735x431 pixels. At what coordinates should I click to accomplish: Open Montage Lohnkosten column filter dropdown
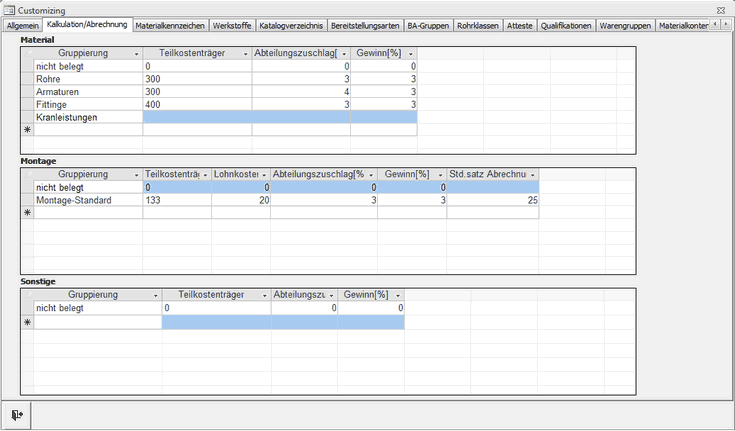tap(265, 175)
